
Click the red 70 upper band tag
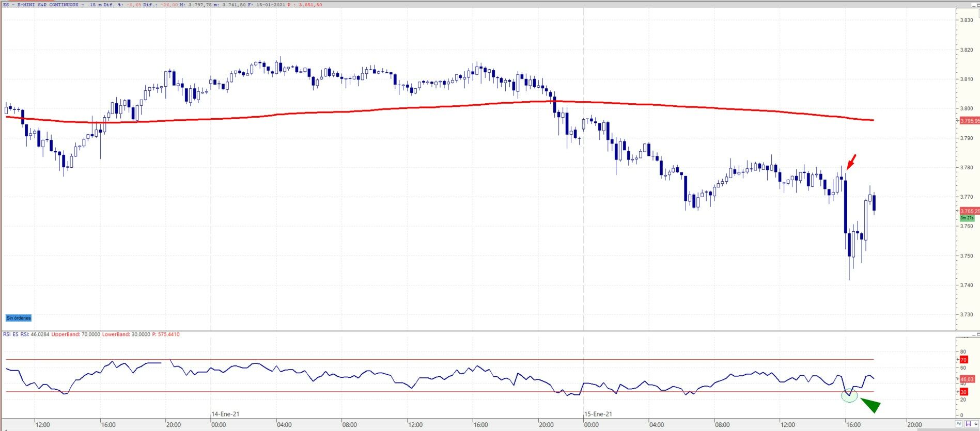(963, 360)
